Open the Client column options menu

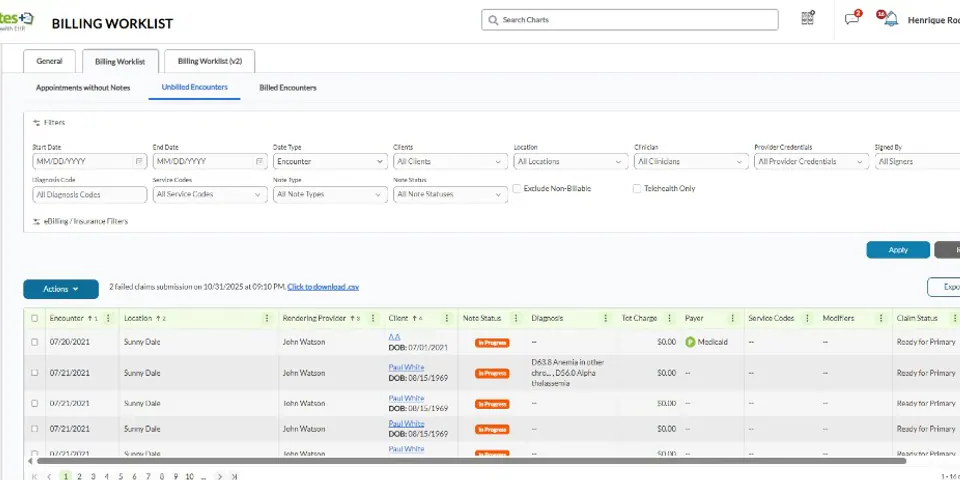coord(446,318)
